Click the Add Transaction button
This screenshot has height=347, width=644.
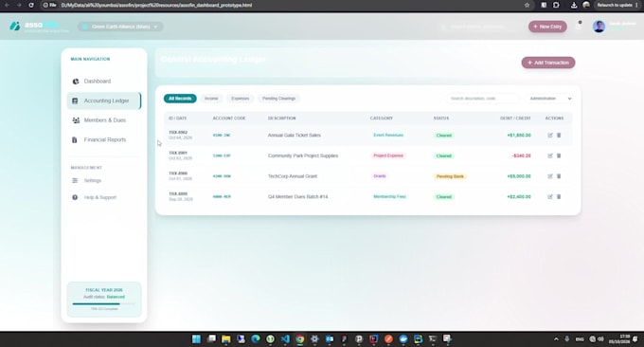pyautogui.click(x=548, y=63)
